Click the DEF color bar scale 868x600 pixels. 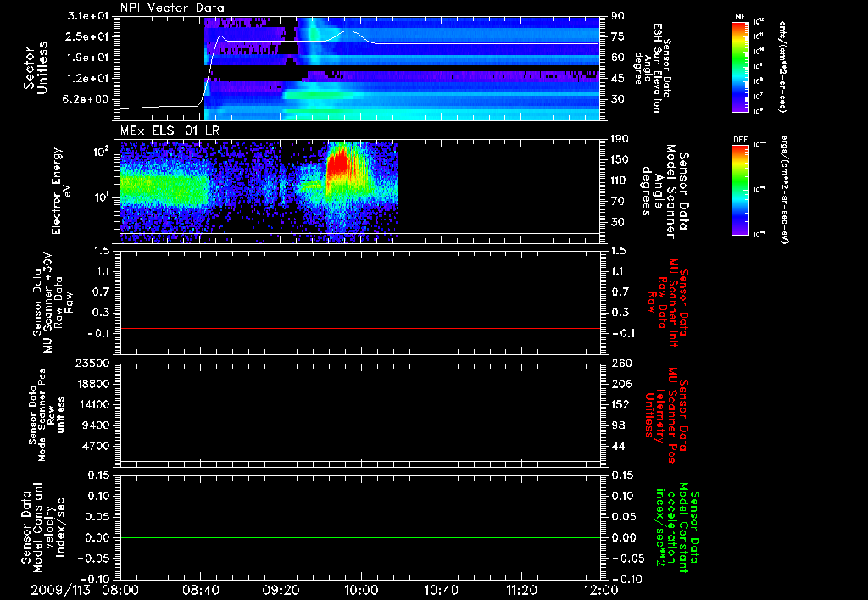coord(740,190)
